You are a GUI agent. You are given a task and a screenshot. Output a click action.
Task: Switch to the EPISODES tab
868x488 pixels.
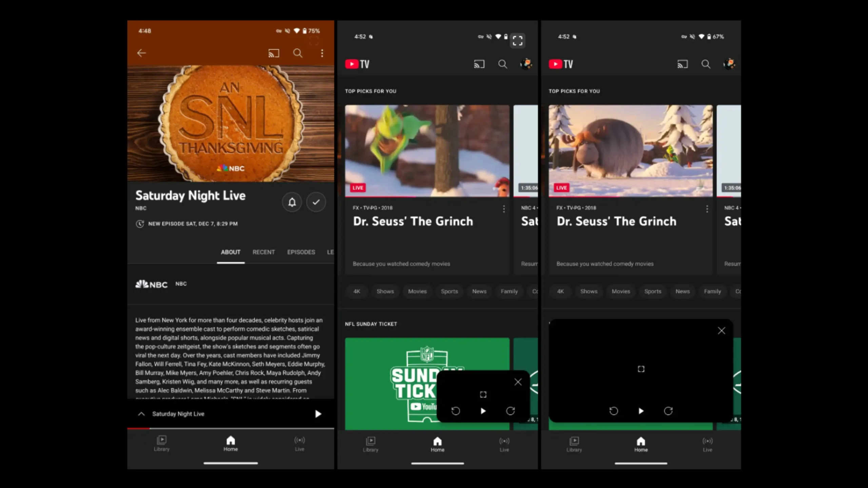[x=301, y=252]
